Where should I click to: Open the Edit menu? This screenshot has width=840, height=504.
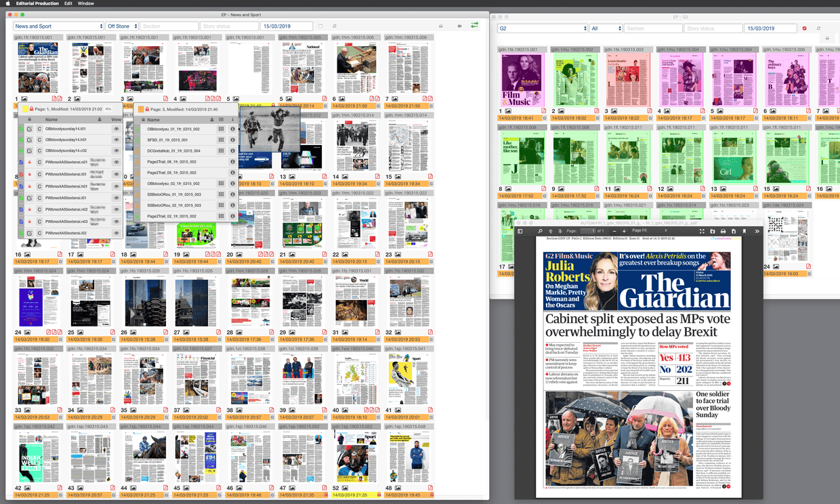click(x=69, y=3)
